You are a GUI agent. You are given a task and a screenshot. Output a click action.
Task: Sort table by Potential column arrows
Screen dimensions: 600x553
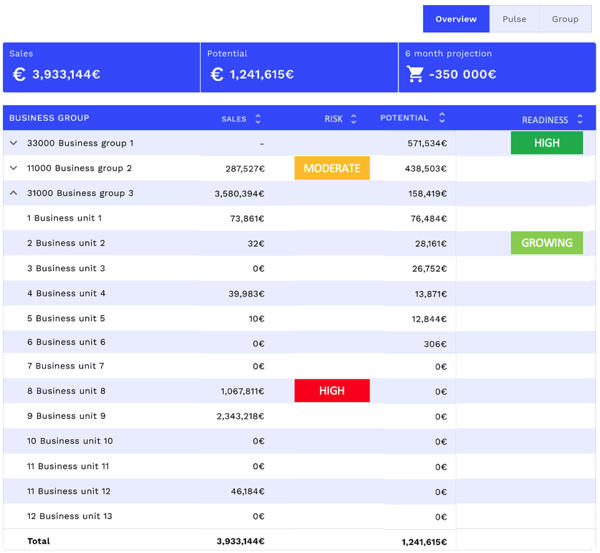[x=442, y=118]
